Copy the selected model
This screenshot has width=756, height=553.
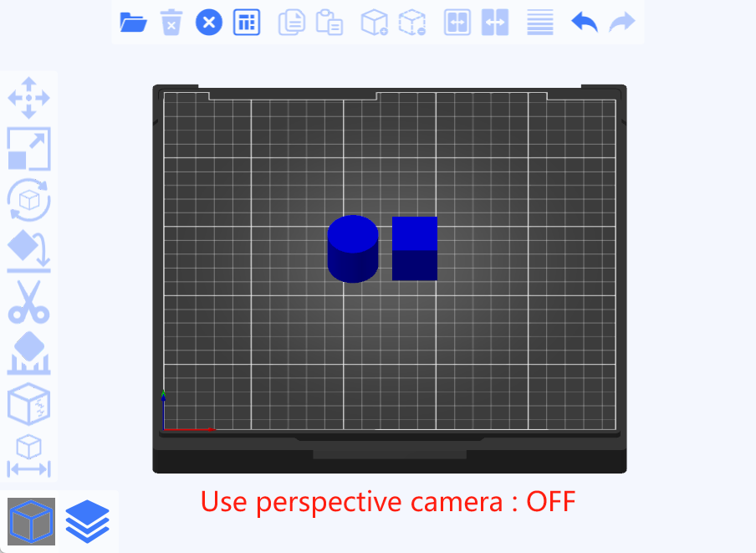291,23
